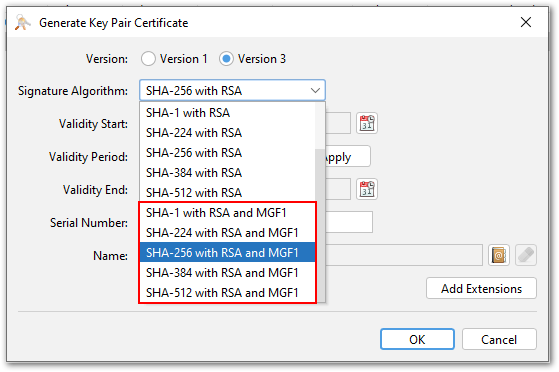Choose SHA-224 with RSA and MGF1

click(227, 233)
